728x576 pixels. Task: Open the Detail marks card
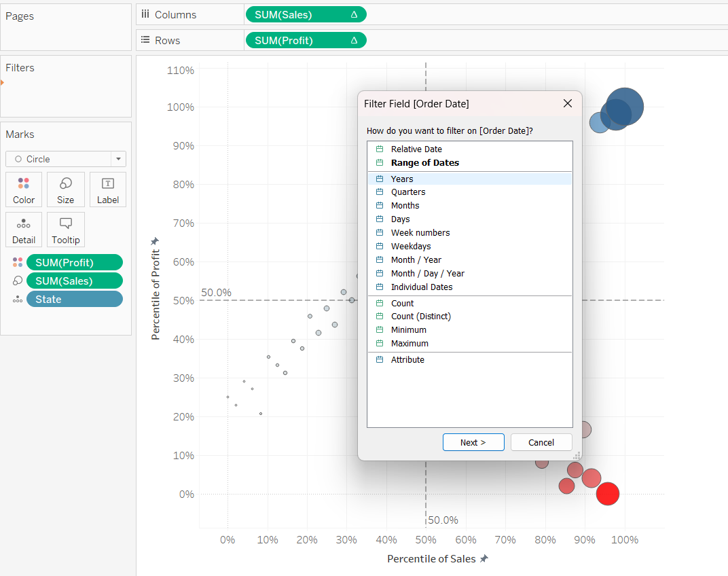pos(24,230)
